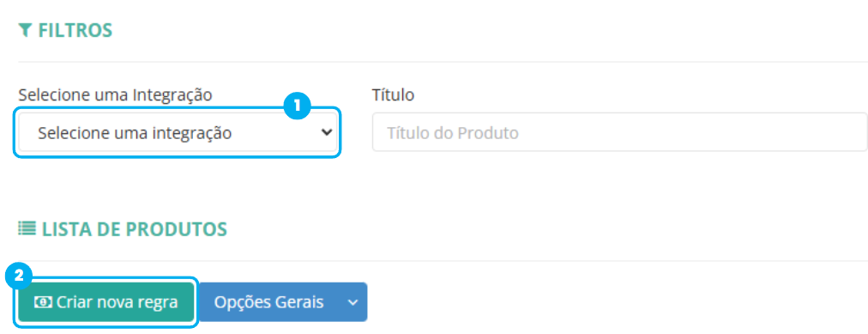Click the Criar nova regra button
This screenshot has height=334, width=868.
coord(106,302)
